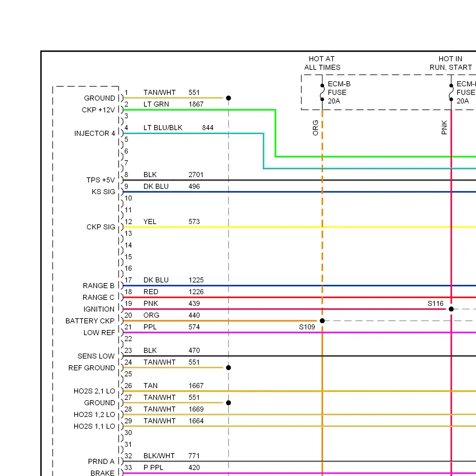Viewport: 476px width, 476px height.
Task: Click circuit number 574
Action: (x=194, y=327)
